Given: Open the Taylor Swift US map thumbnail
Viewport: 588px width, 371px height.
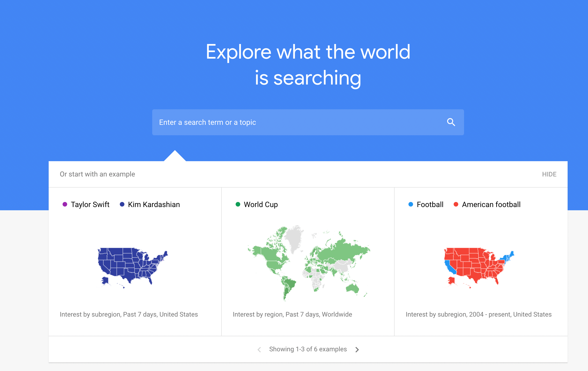Looking at the screenshot, I should tap(133, 268).
